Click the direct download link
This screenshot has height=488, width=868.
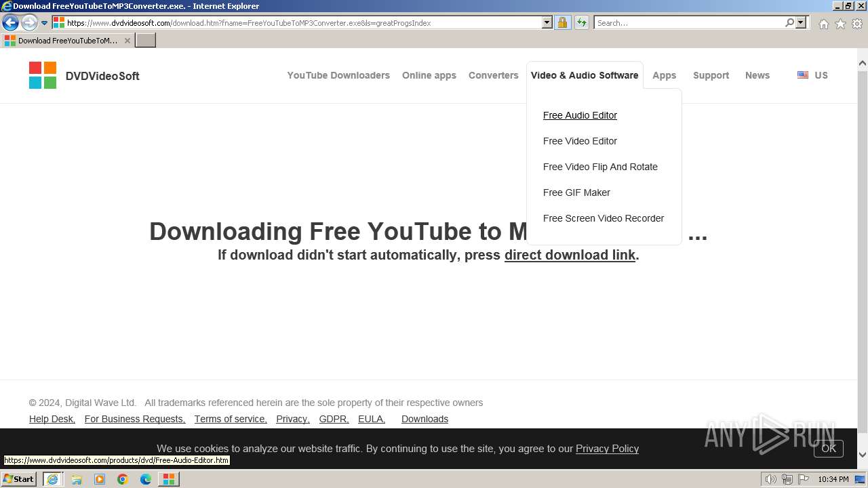pos(570,255)
